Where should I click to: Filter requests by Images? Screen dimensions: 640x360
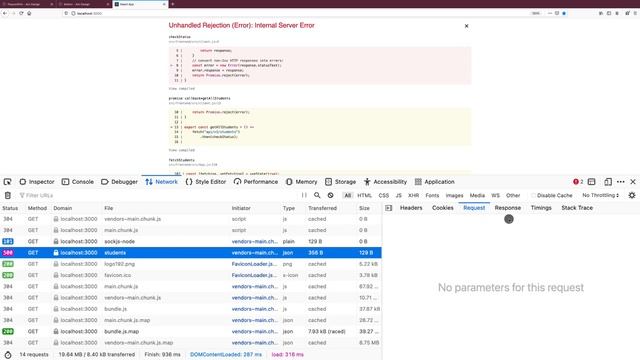point(454,196)
